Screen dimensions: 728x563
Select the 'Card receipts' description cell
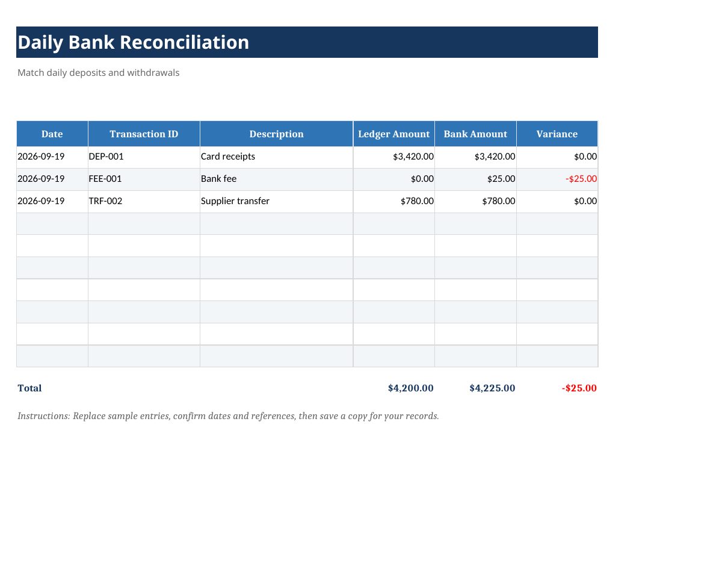(x=276, y=157)
